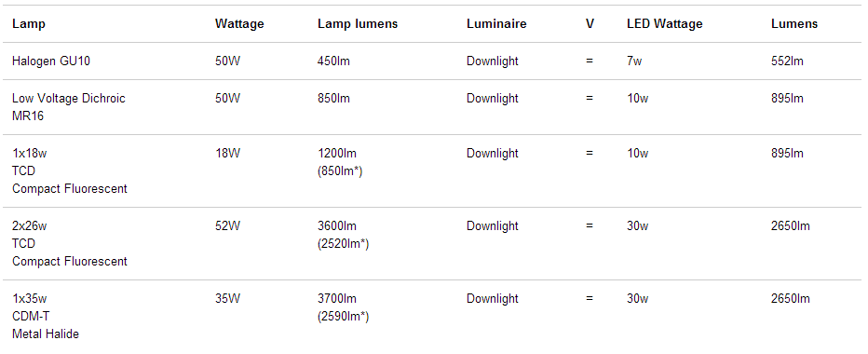This screenshot has height=354, width=868.
Task: Select the 7w LED wattage value
Action: (634, 61)
